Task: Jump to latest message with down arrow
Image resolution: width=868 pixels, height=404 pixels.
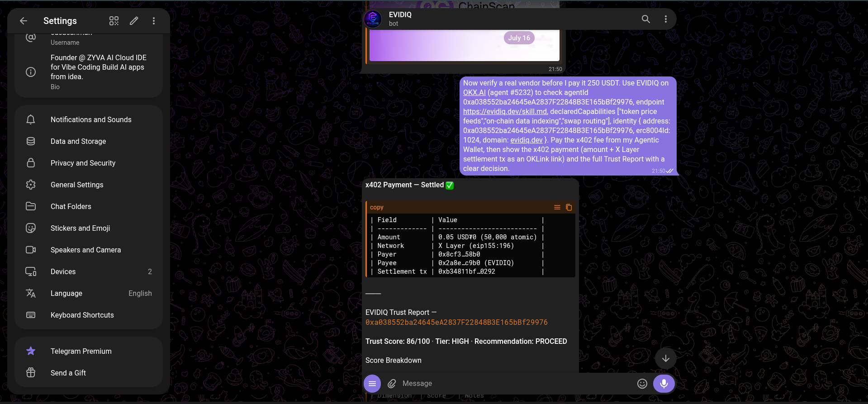Action: pos(666,358)
